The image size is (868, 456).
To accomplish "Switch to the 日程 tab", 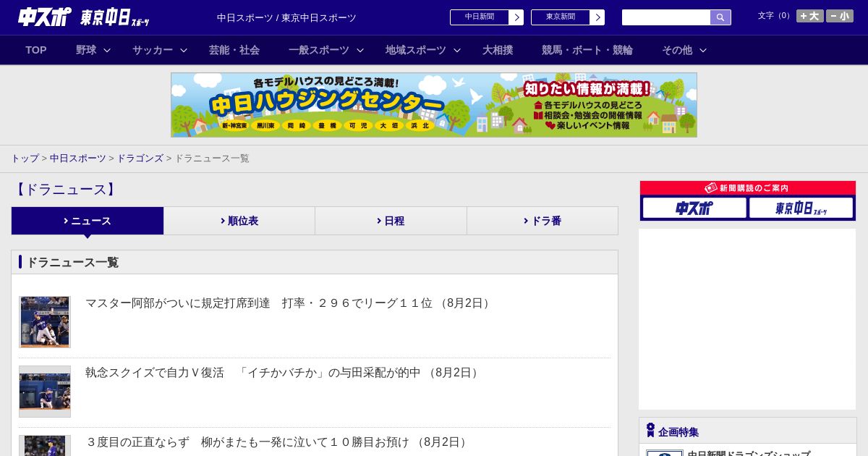I will pyautogui.click(x=391, y=221).
